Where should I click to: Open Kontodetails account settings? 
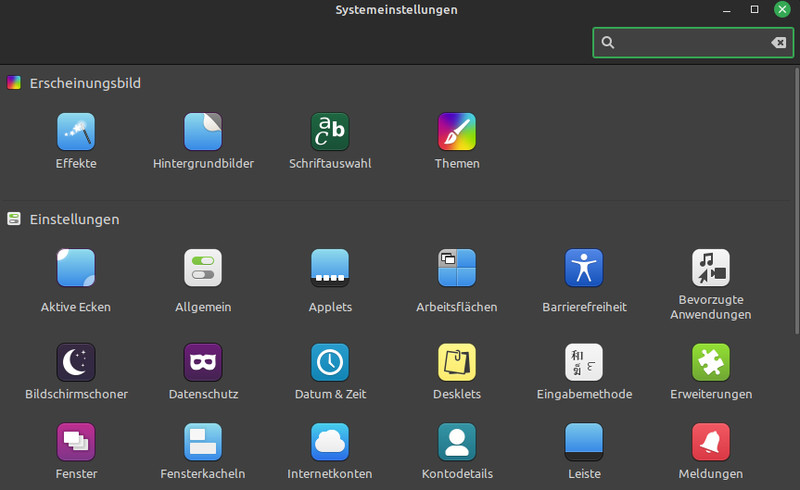pos(457,442)
